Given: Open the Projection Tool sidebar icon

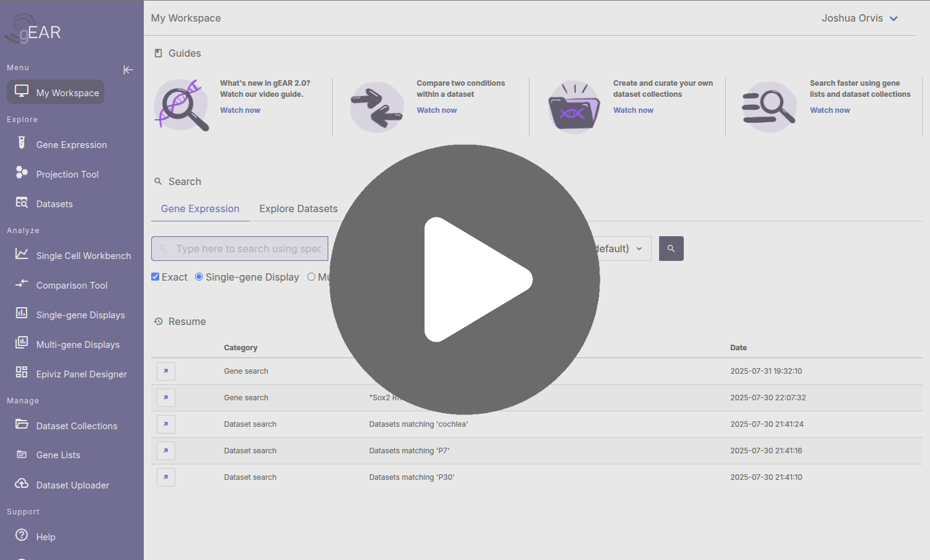Looking at the screenshot, I should point(22,173).
